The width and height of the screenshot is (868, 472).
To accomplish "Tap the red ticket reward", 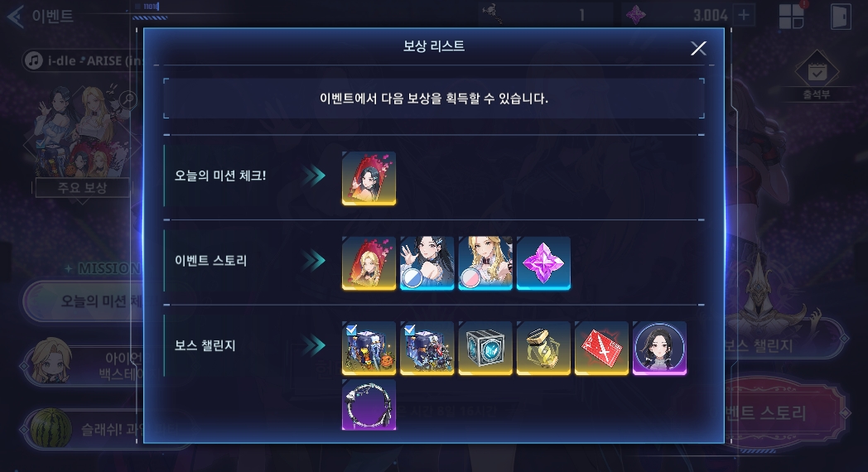I will click(x=601, y=348).
